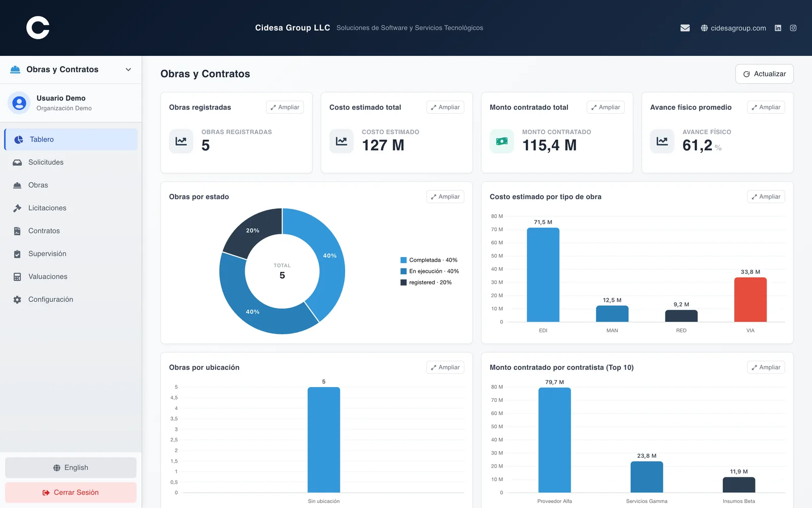Switch language to English
The width and height of the screenshot is (812, 508).
[71, 468]
